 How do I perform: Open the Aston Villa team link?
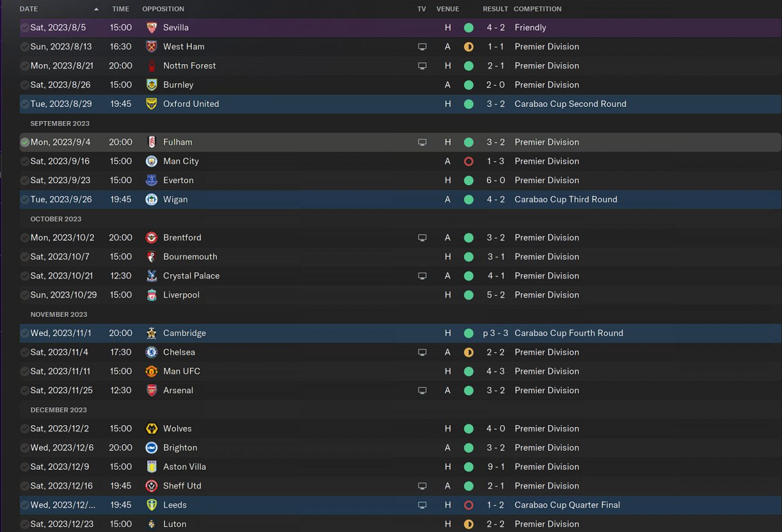(185, 467)
